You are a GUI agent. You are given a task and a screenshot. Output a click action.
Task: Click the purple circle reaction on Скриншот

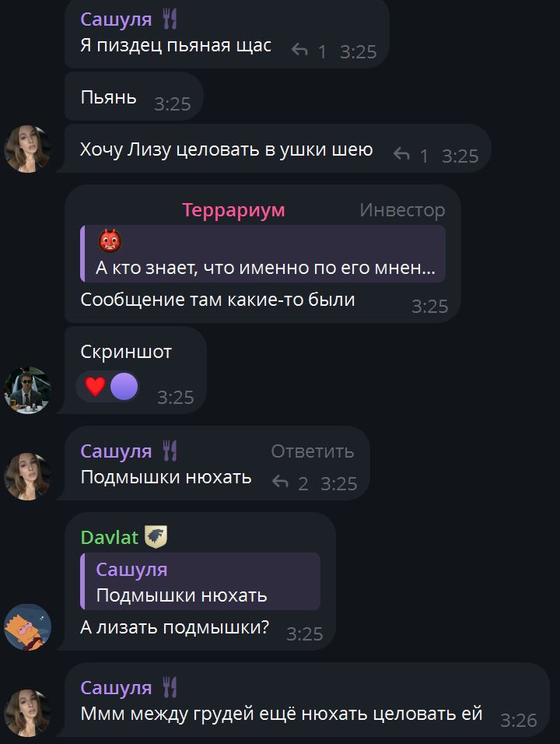pos(124,386)
